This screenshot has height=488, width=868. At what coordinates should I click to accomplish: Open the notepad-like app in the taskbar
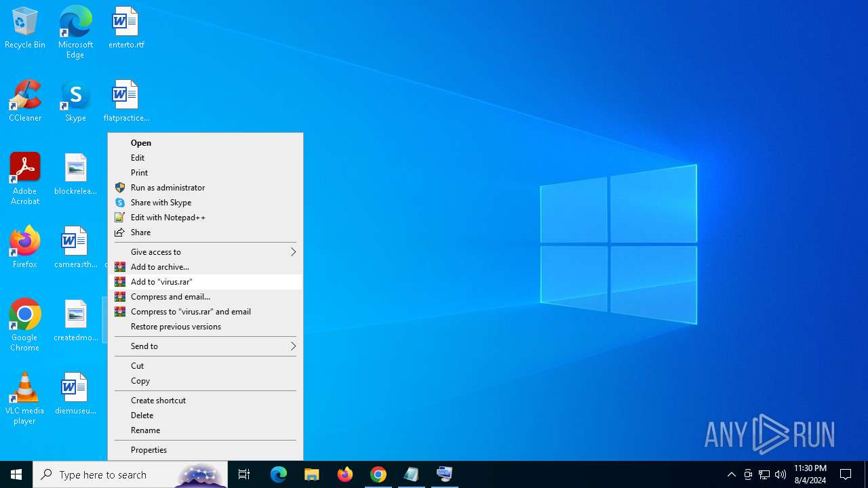[411, 474]
